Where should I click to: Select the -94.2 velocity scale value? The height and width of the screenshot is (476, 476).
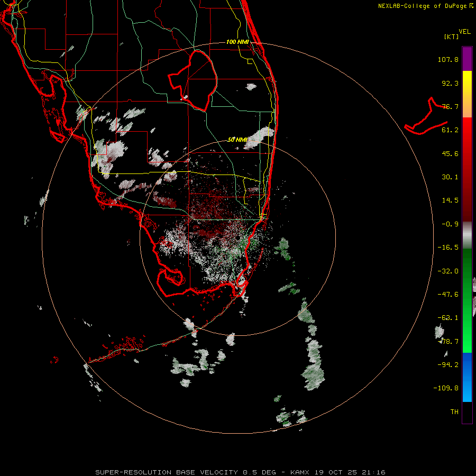pyautogui.click(x=448, y=365)
